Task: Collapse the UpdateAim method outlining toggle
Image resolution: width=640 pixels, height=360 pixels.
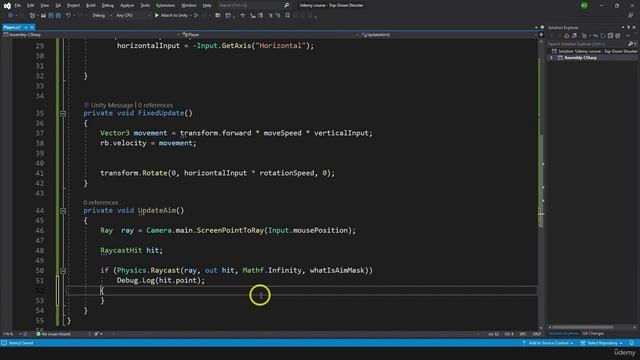Action: pyautogui.click(x=63, y=211)
